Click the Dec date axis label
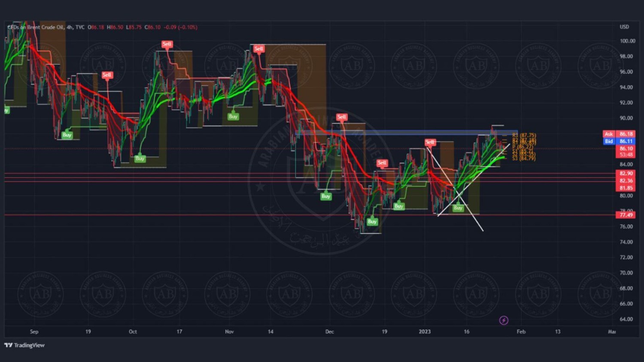 pyautogui.click(x=329, y=332)
